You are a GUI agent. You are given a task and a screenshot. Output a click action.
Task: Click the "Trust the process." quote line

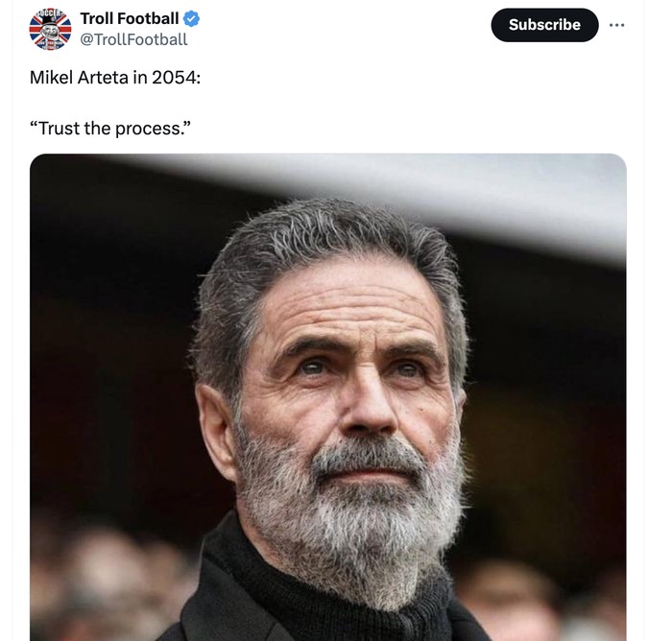click(110, 128)
